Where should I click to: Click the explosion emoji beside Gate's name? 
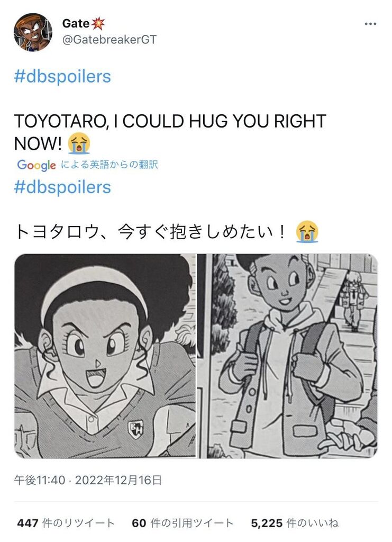click(x=98, y=23)
